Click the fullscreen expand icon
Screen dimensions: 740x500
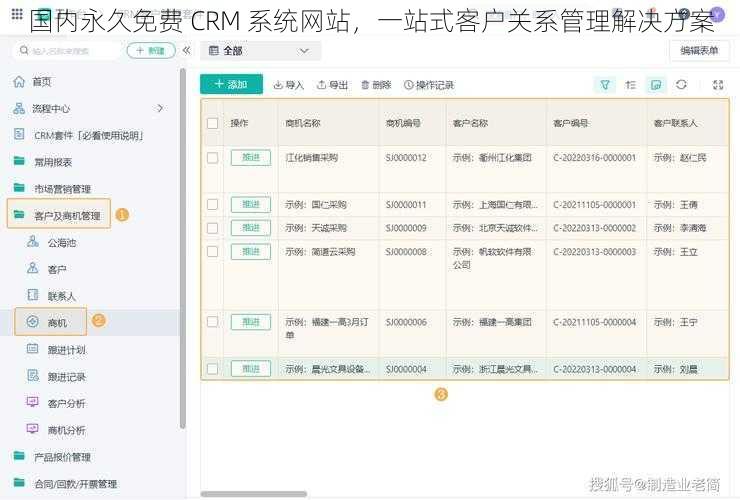point(718,85)
